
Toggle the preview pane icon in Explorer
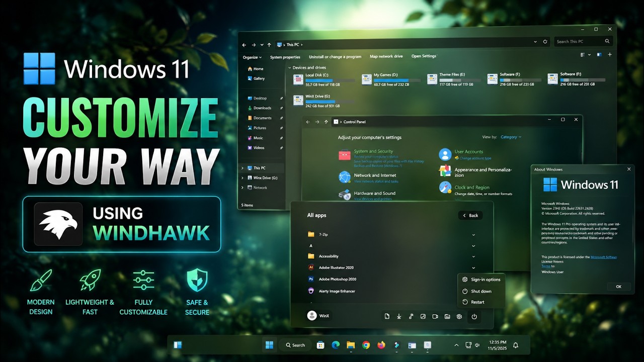(x=599, y=54)
